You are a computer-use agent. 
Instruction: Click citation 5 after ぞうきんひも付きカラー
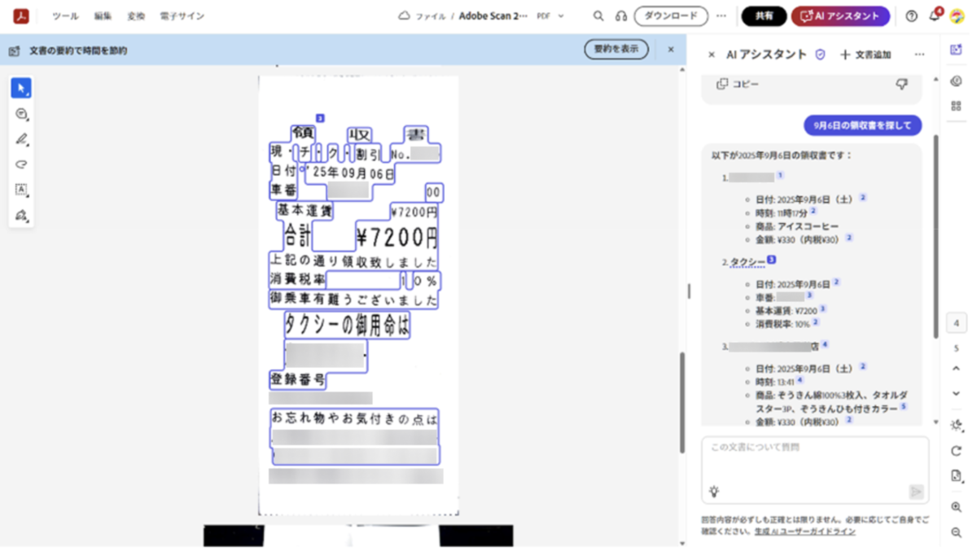(x=904, y=406)
